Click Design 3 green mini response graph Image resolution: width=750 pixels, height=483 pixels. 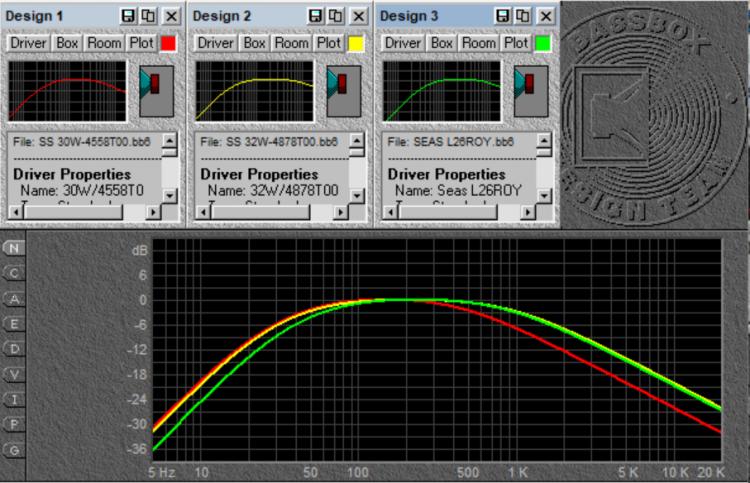[442, 91]
